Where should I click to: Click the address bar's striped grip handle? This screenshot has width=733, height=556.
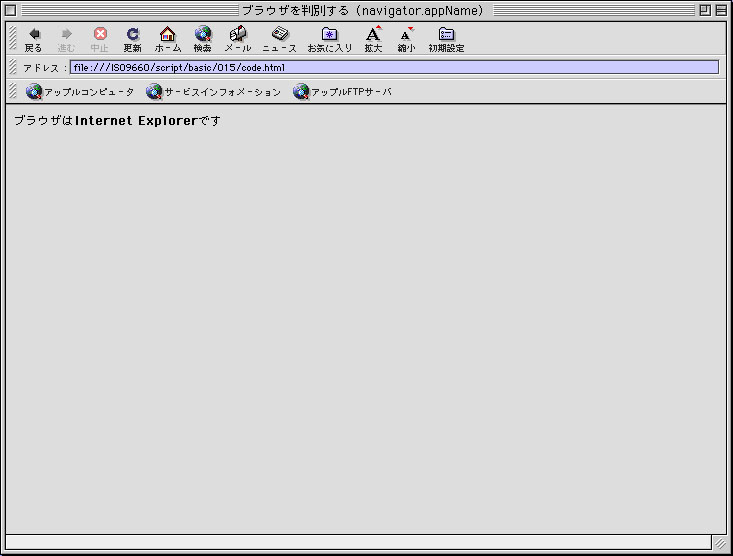click(x=13, y=67)
